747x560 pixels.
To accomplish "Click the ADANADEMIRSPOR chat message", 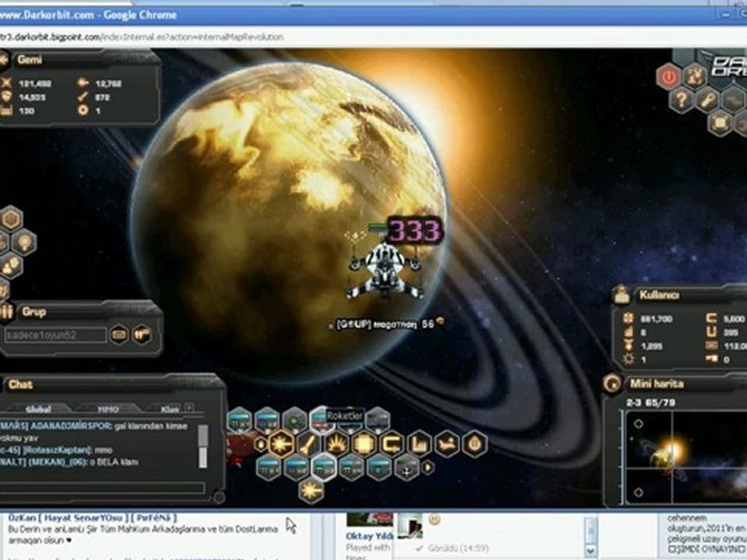I will point(94,432).
